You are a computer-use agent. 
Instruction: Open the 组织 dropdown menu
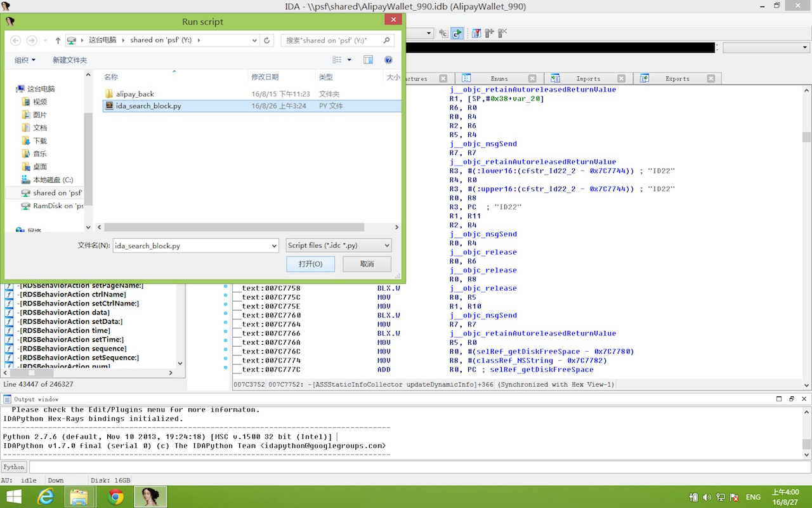point(25,60)
